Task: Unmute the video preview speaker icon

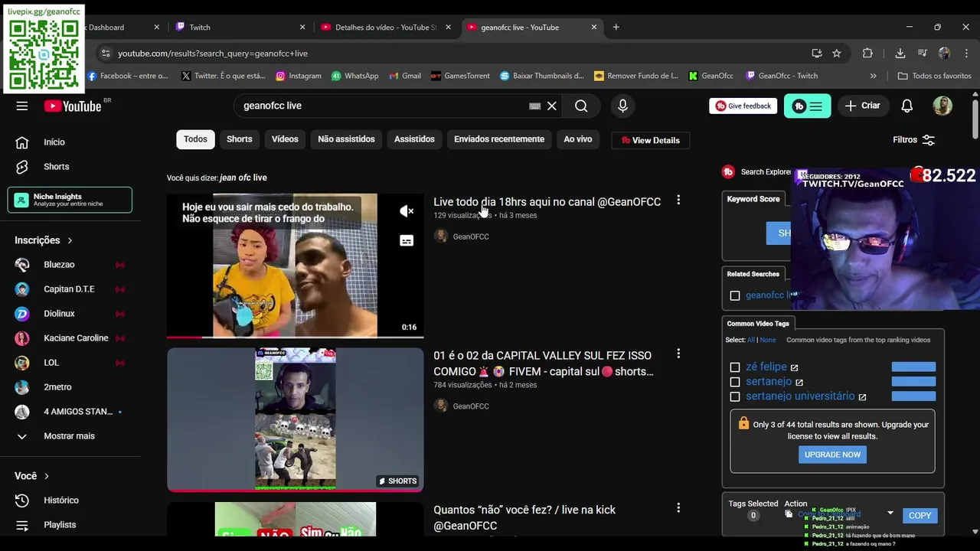Action: tap(407, 211)
